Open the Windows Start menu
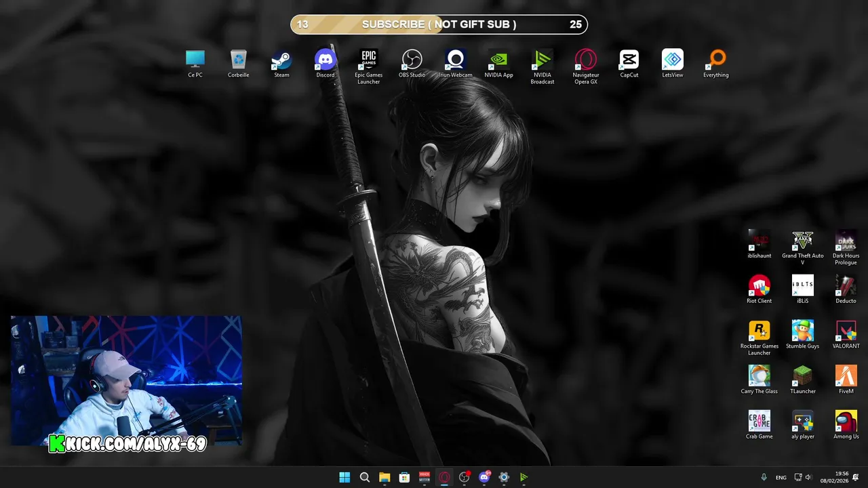This screenshot has width=868, height=488. (x=344, y=477)
